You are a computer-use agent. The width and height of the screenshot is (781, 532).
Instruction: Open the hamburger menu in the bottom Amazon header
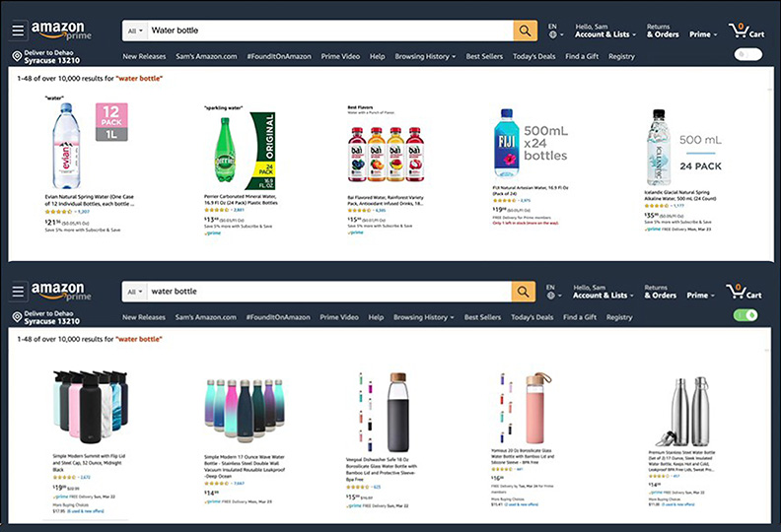click(18, 291)
